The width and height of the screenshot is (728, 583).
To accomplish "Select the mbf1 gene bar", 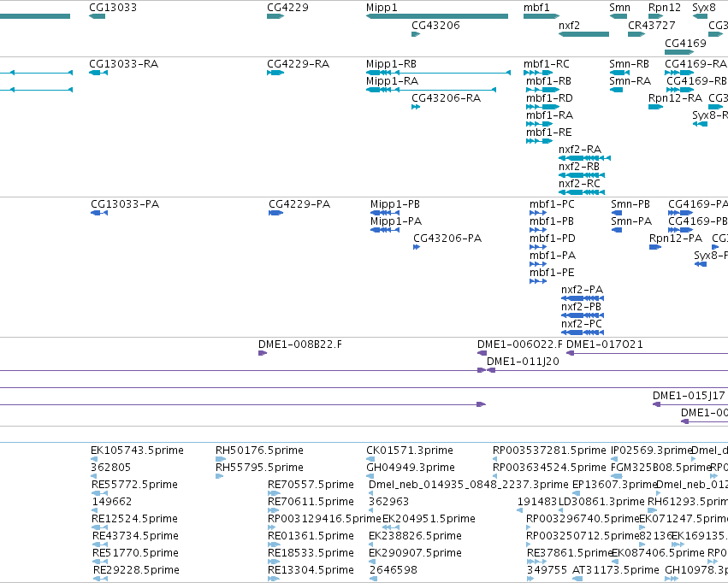I will (542, 16).
